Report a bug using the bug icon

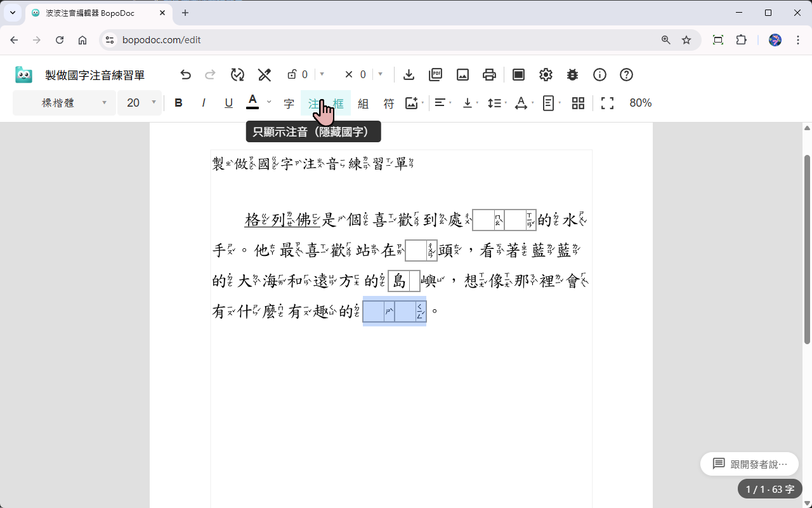click(x=572, y=74)
